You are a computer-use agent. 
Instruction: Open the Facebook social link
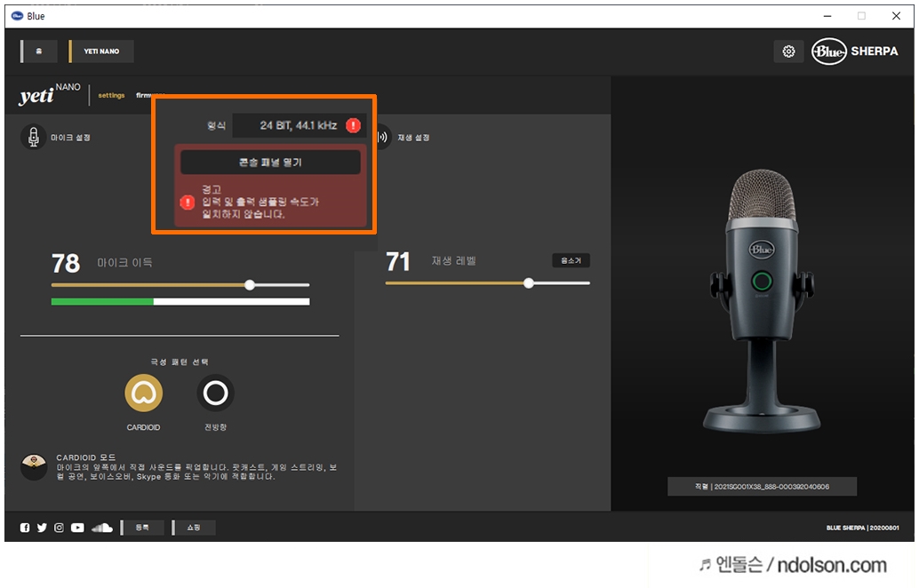25,528
